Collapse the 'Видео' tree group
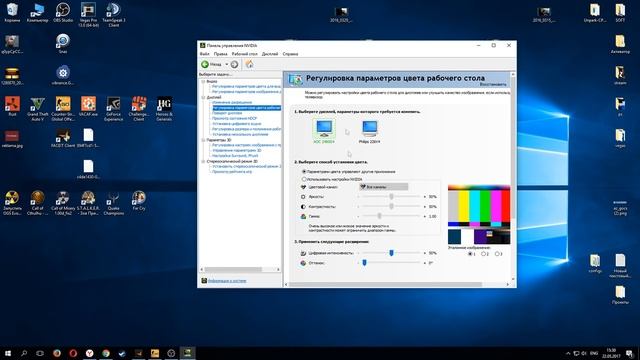 pyautogui.click(x=203, y=82)
